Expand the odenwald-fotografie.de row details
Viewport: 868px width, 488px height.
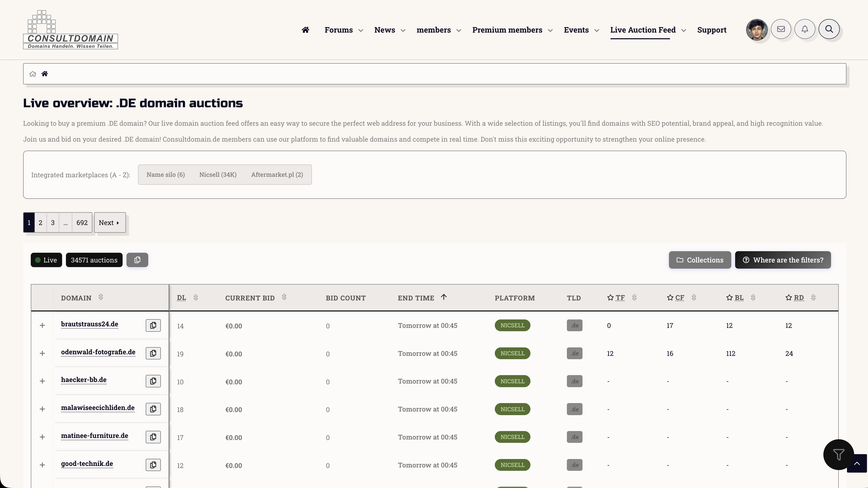tap(42, 353)
